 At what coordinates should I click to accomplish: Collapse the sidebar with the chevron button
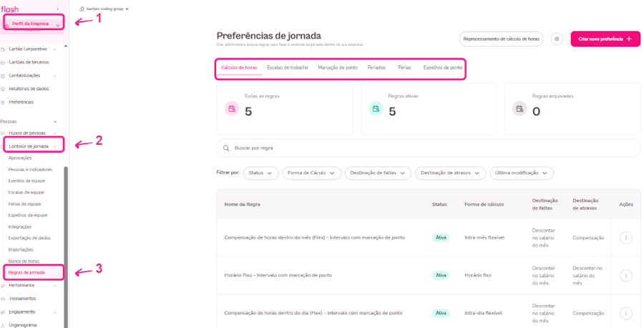click(58, 9)
